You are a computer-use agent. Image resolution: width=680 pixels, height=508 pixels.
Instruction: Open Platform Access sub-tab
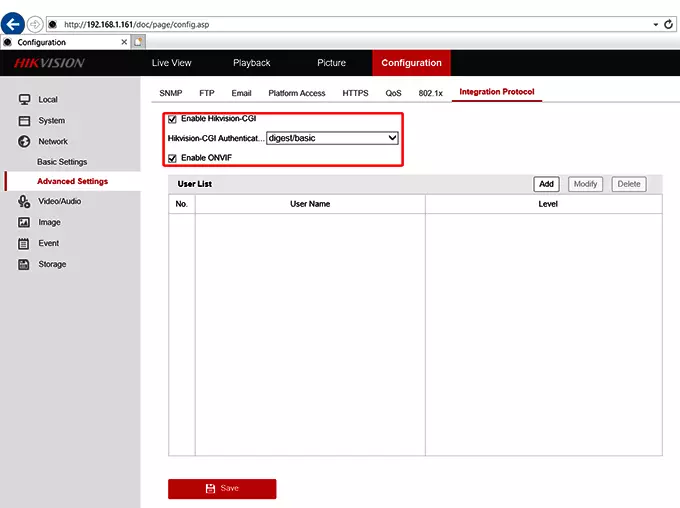[x=297, y=93]
